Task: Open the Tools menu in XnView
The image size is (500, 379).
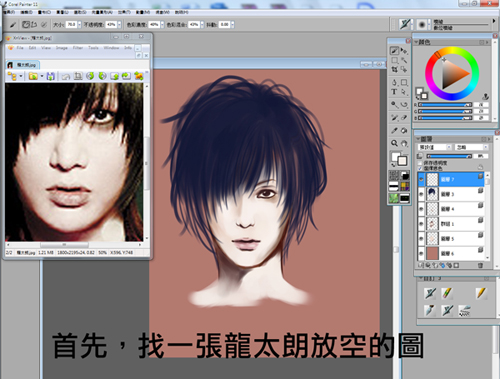Action: [x=93, y=48]
